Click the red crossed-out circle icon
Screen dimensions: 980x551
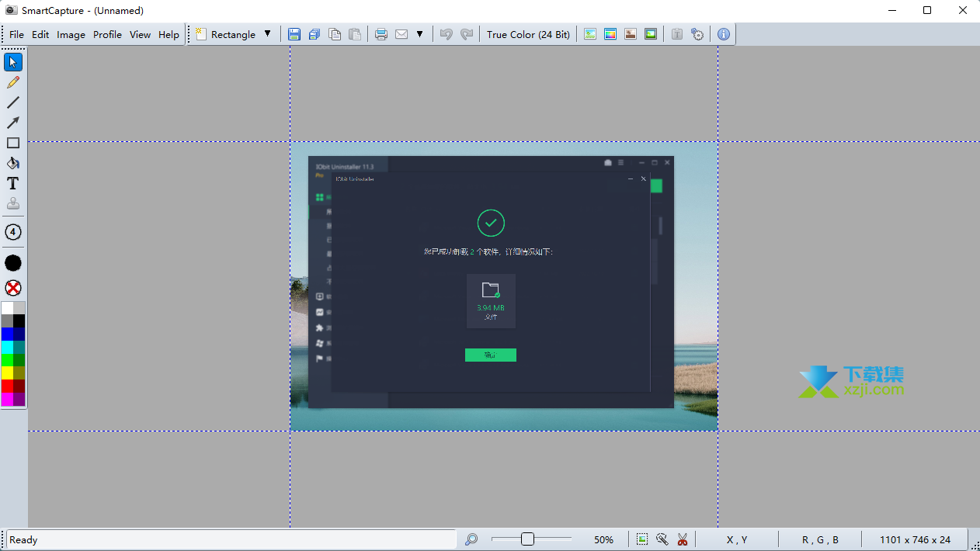pos(13,288)
